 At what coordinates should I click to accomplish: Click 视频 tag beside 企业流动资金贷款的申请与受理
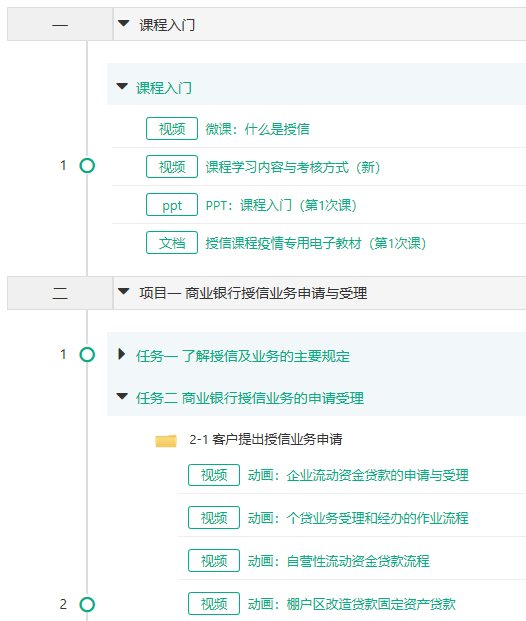(x=214, y=475)
